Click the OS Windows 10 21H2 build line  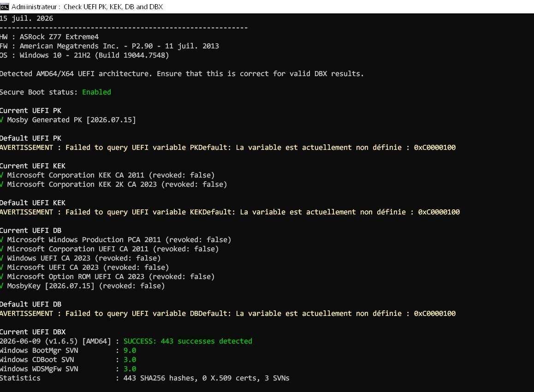point(84,55)
